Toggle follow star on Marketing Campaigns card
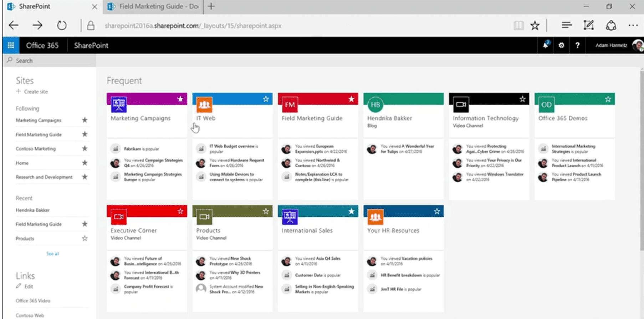Screen dimensions: 644x319 coord(180,99)
